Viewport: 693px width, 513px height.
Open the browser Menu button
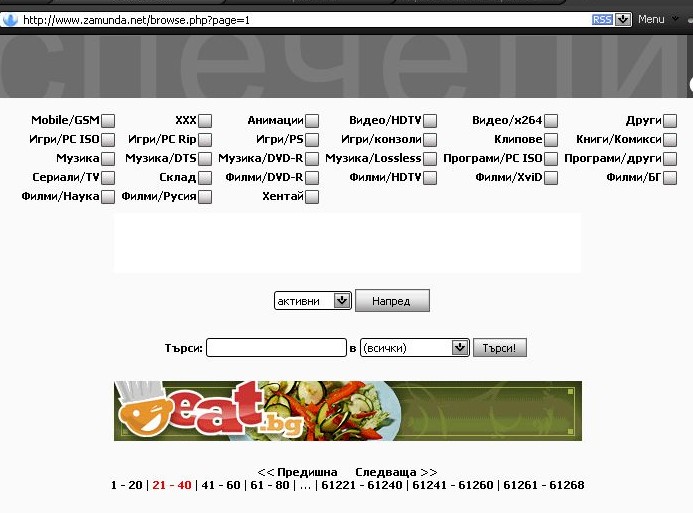coord(658,19)
